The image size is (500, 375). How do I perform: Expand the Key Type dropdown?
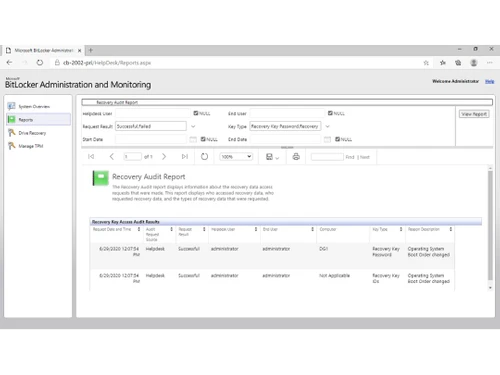328,126
